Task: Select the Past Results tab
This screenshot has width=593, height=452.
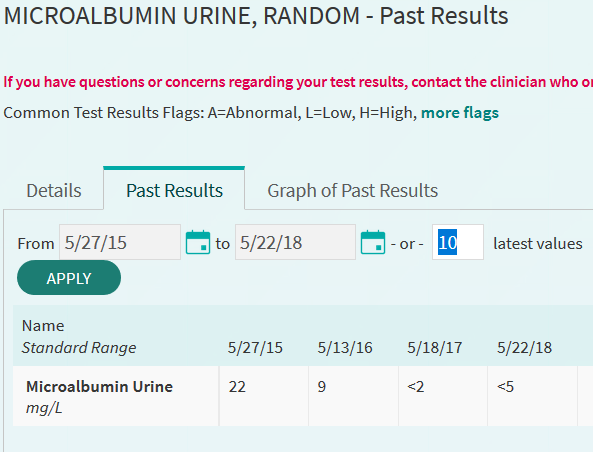Action: pyautogui.click(x=174, y=190)
